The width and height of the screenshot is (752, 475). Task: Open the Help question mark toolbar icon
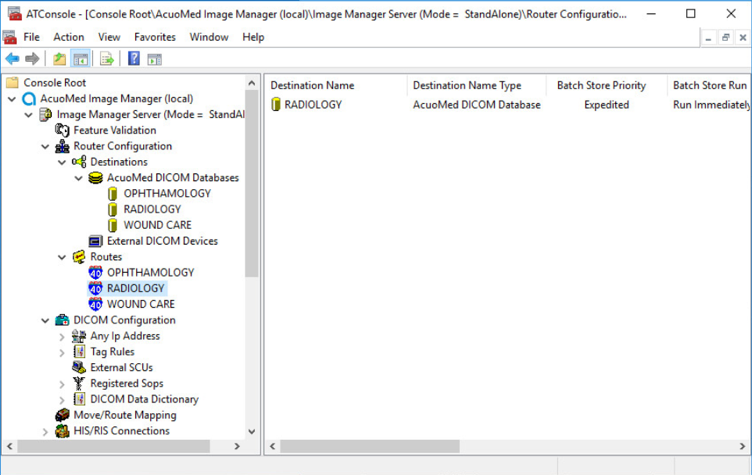pos(134,59)
